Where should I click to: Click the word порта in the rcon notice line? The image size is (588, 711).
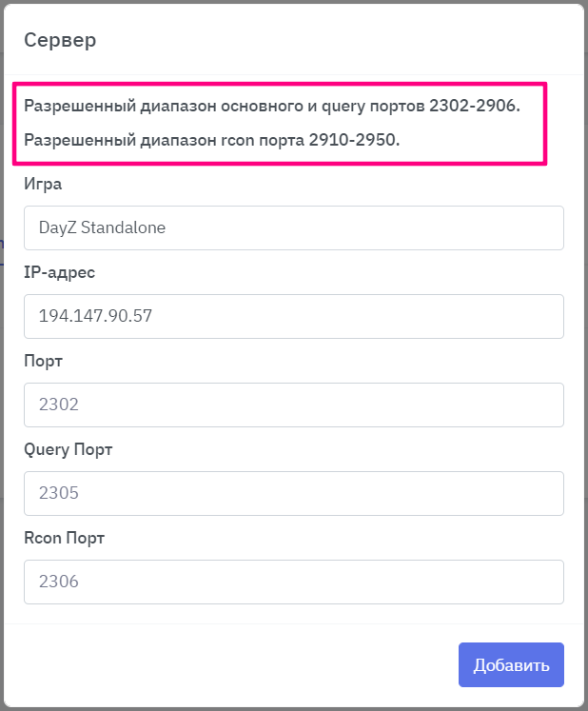[283, 141]
